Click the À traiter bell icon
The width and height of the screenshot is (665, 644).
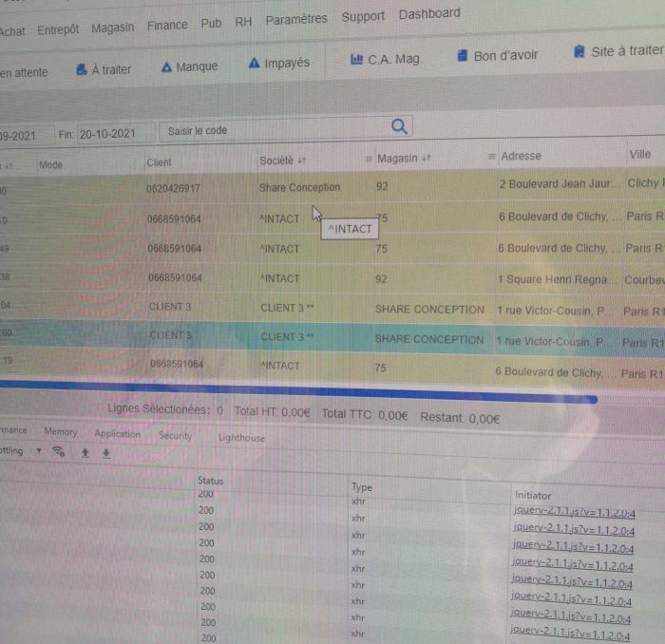80,68
